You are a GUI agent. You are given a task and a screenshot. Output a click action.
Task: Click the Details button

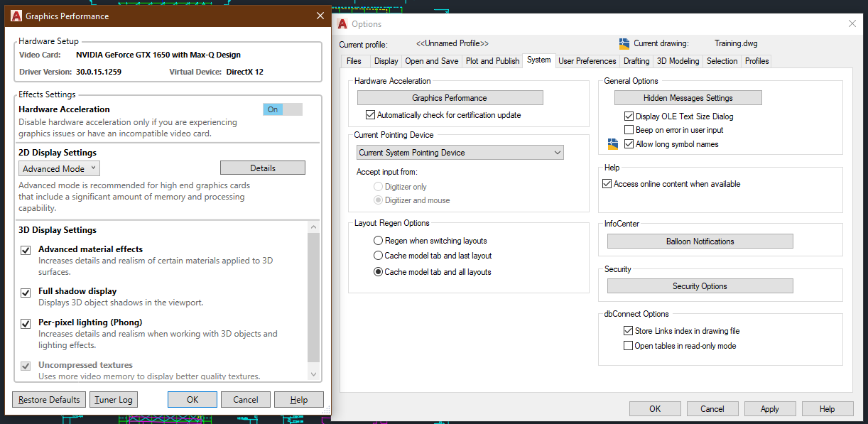click(x=263, y=168)
